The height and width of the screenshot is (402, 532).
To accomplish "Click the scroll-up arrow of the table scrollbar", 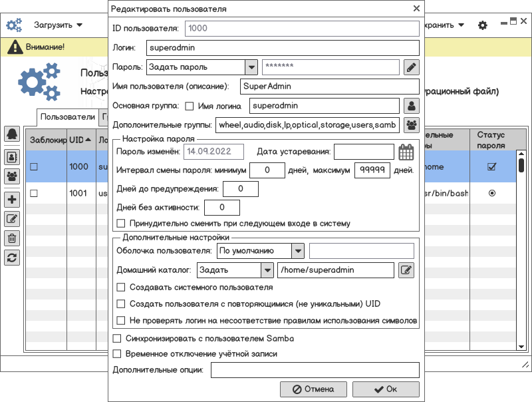I will (521, 154).
